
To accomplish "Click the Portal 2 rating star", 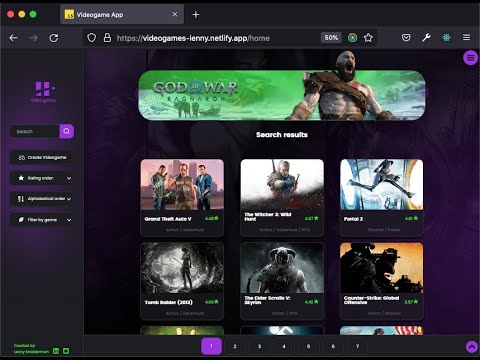I will coord(416,218).
